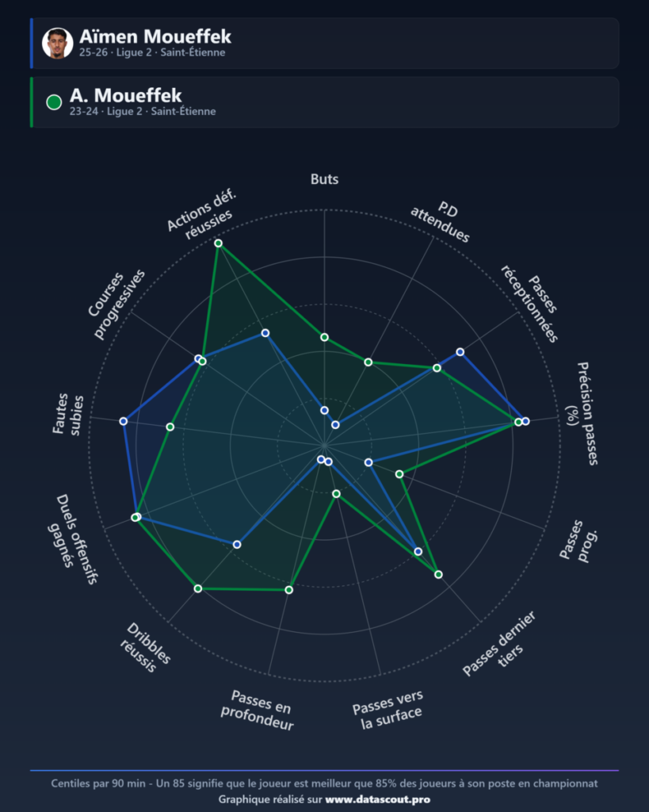
Task: Click the green Buts data point
Action: (325, 338)
